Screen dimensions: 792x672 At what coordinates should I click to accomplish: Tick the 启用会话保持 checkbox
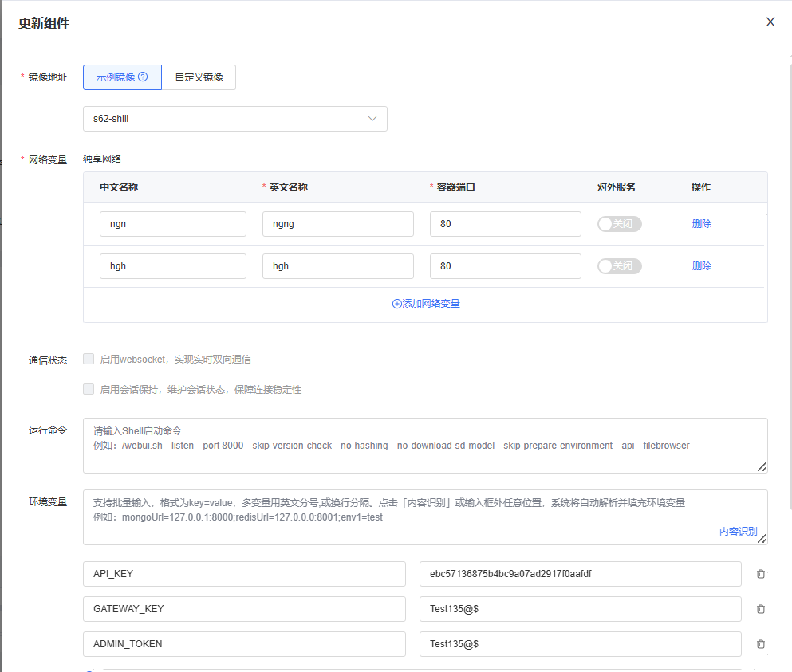pos(89,389)
